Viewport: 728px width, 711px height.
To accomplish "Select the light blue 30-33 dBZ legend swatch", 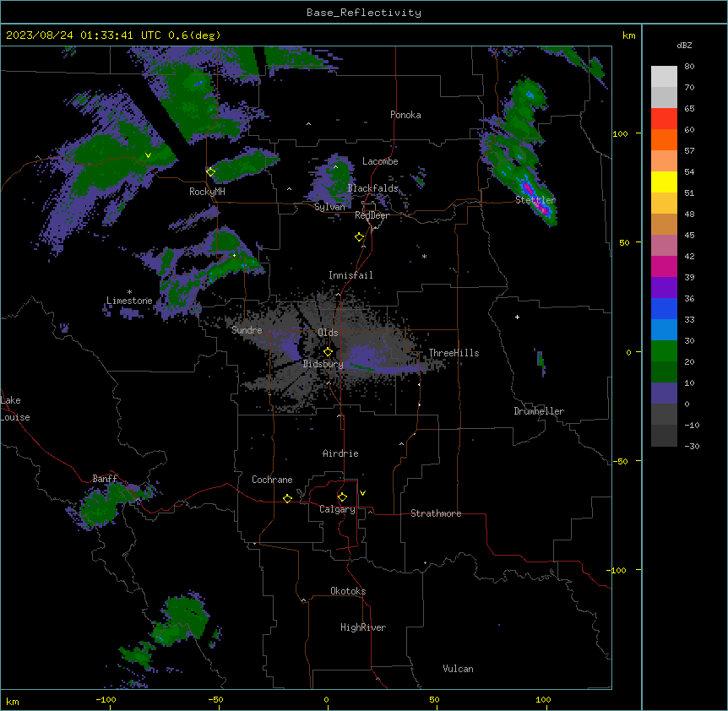I will 664,330.
